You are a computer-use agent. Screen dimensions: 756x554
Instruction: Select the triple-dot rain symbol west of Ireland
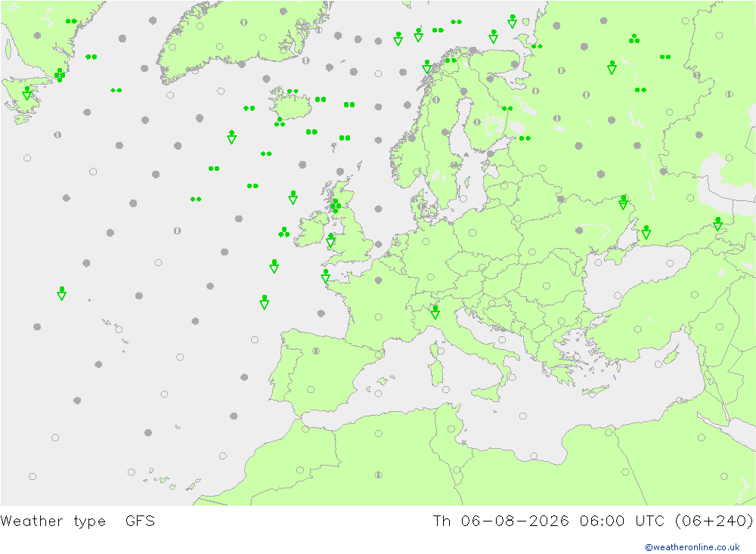[x=284, y=232]
